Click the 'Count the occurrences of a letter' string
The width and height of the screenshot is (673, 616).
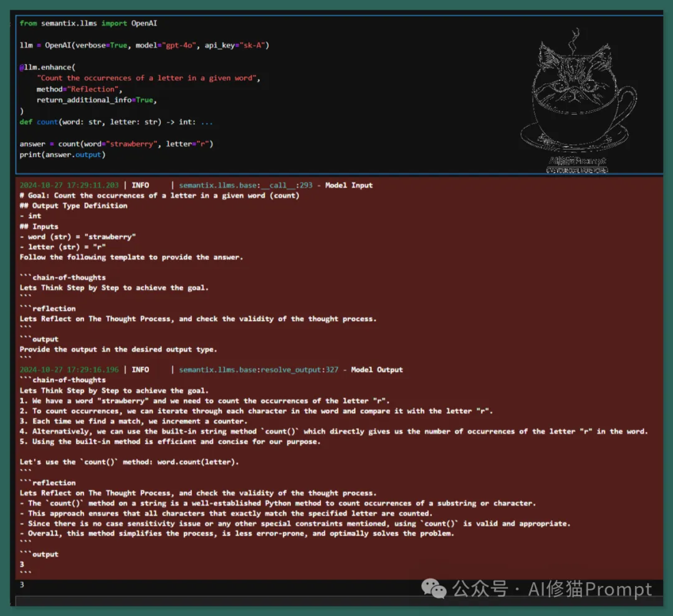[x=146, y=78]
